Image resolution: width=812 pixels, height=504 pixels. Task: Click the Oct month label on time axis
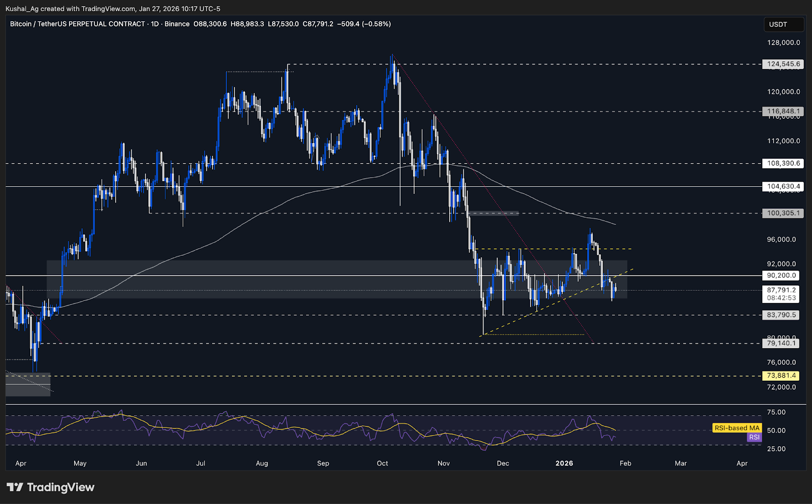(x=382, y=463)
